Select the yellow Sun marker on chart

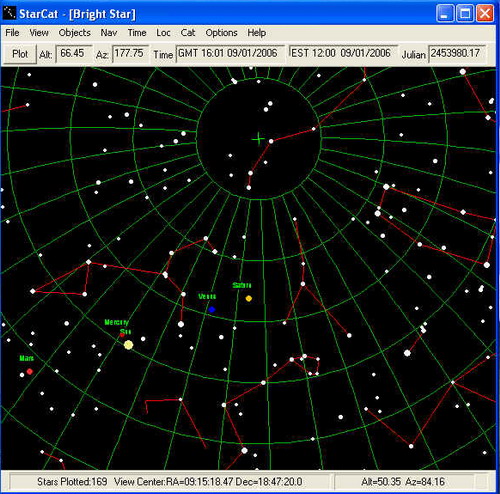click(x=128, y=345)
